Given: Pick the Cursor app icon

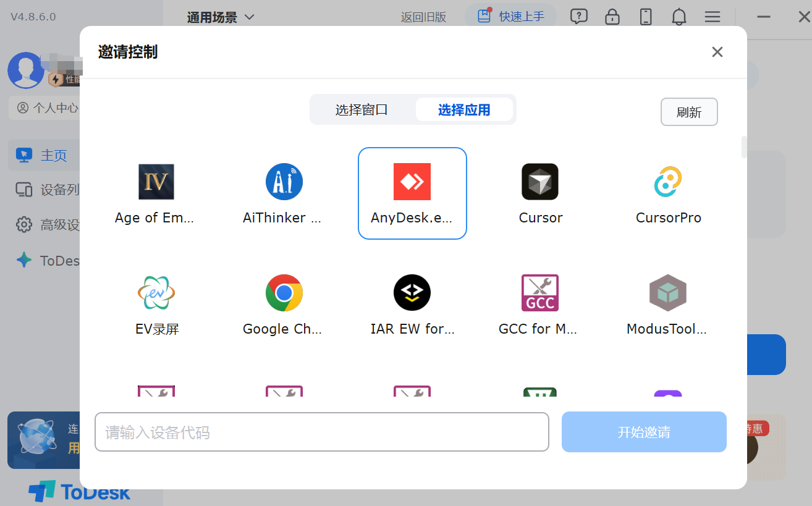Looking at the screenshot, I should tap(540, 182).
